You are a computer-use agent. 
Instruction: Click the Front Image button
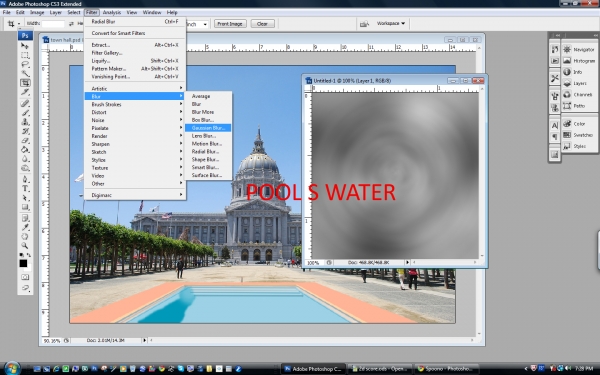(x=230, y=24)
